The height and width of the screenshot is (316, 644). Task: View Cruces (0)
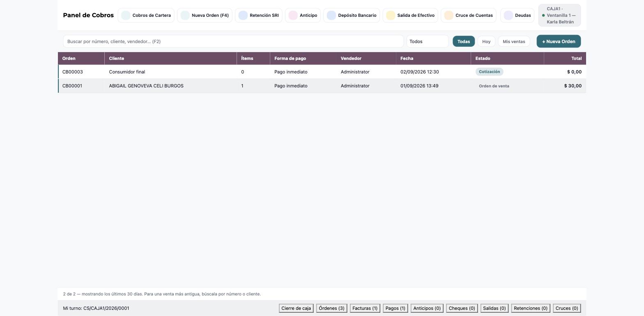pos(567,308)
